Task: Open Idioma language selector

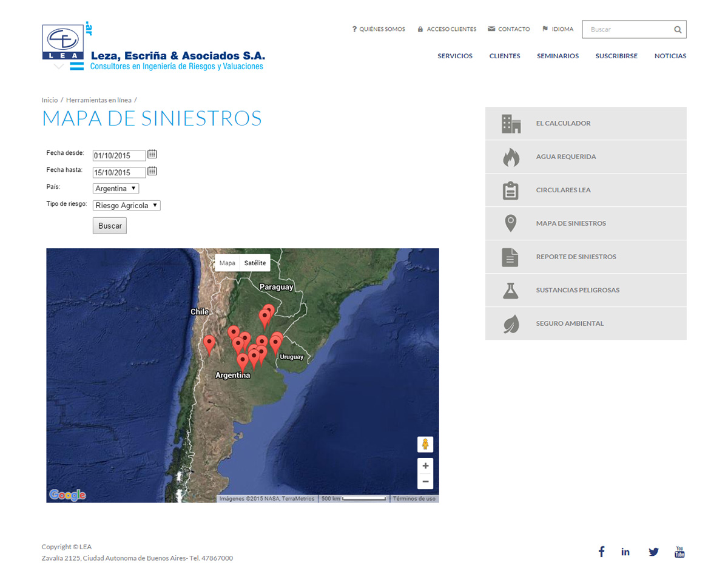Action: pyautogui.click(x=558, y=29)
